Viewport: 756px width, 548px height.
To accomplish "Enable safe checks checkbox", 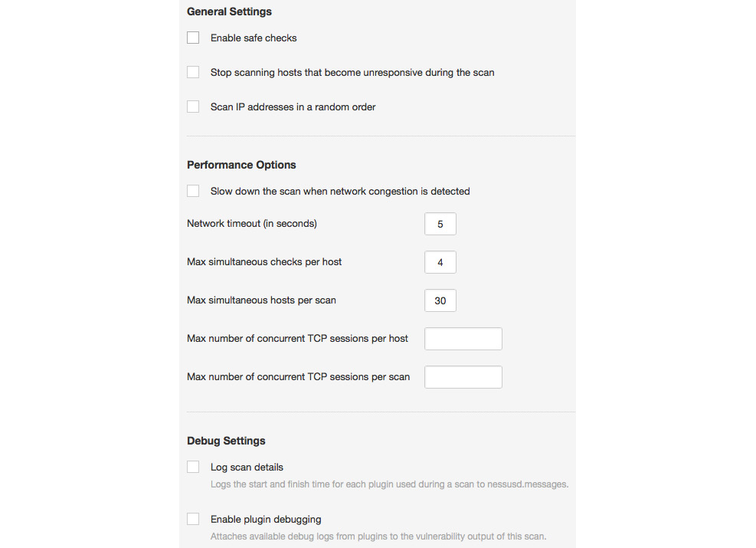I will [x=193, y=38].
